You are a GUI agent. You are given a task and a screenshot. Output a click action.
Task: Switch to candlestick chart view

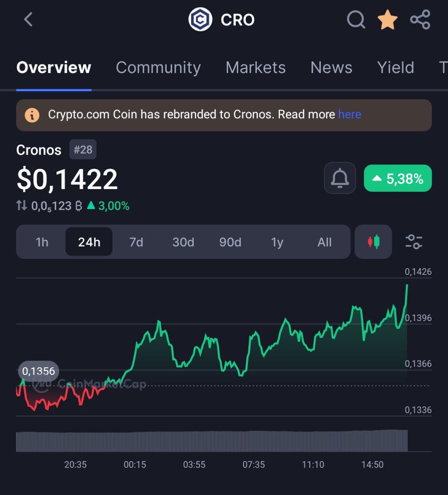373,242
